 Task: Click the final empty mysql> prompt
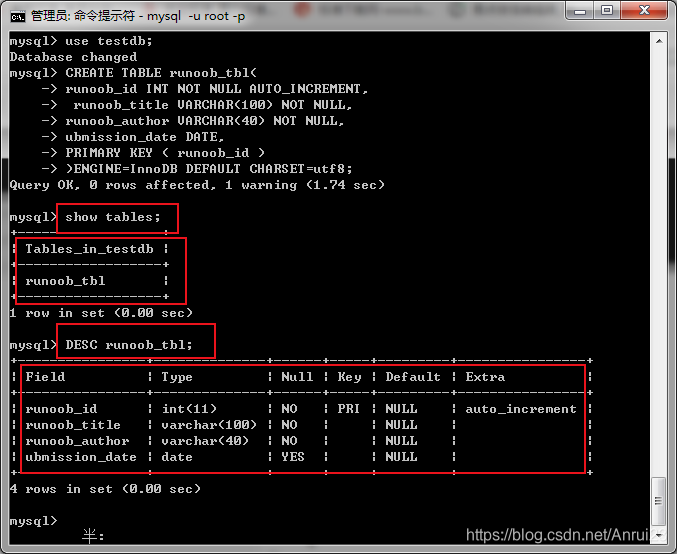pyautogui.click(x=33, y=521)
